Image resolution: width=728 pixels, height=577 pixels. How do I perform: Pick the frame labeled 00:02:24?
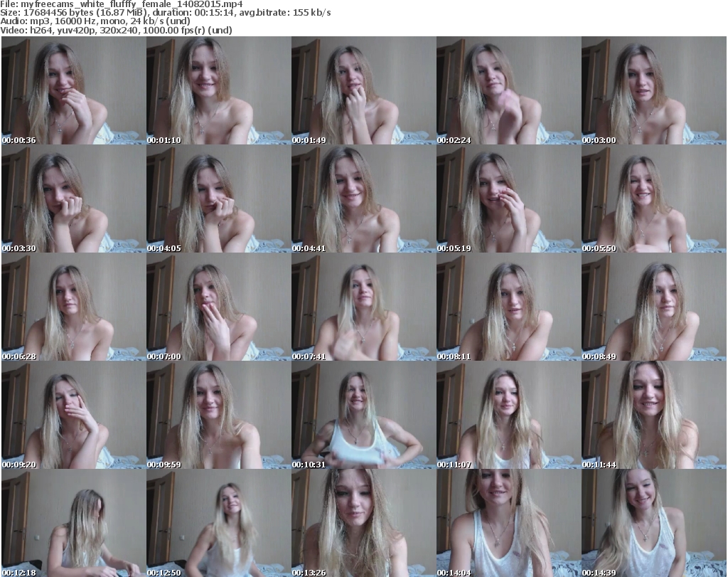point(508,90)
